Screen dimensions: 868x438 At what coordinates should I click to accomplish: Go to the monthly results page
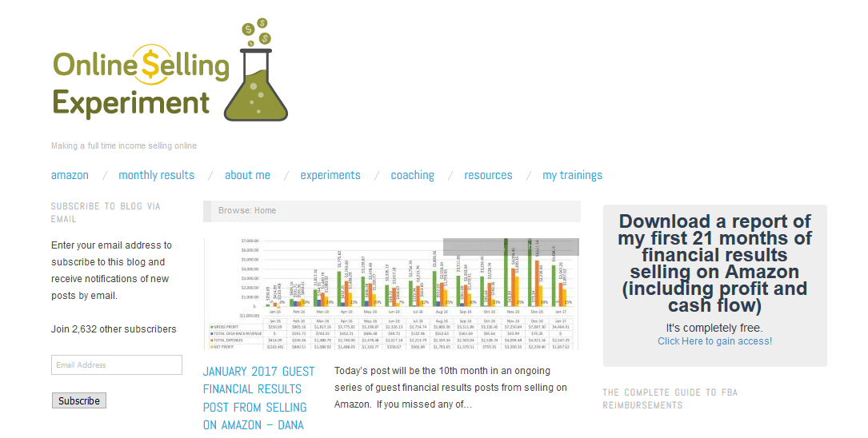[156, 175]
